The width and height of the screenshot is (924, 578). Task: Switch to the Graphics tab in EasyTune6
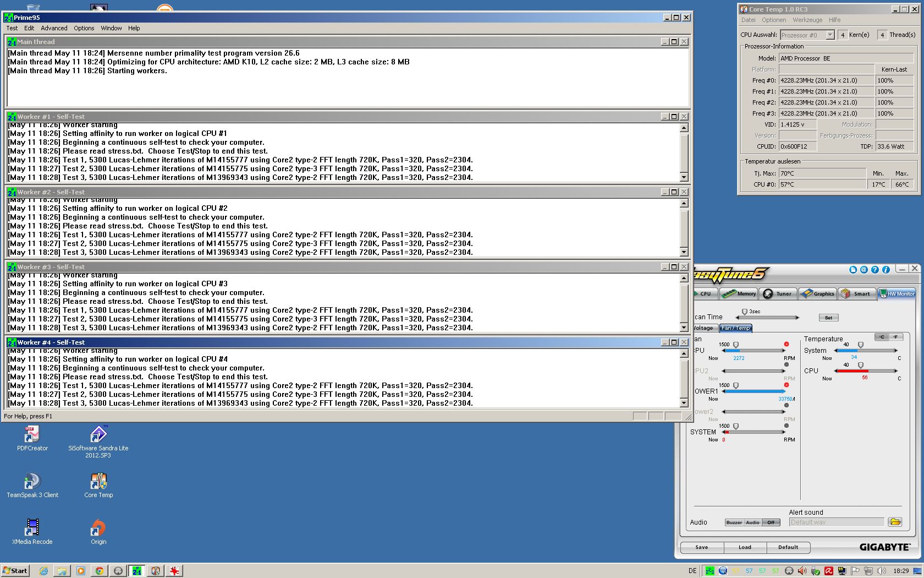[x=817, y=294]
